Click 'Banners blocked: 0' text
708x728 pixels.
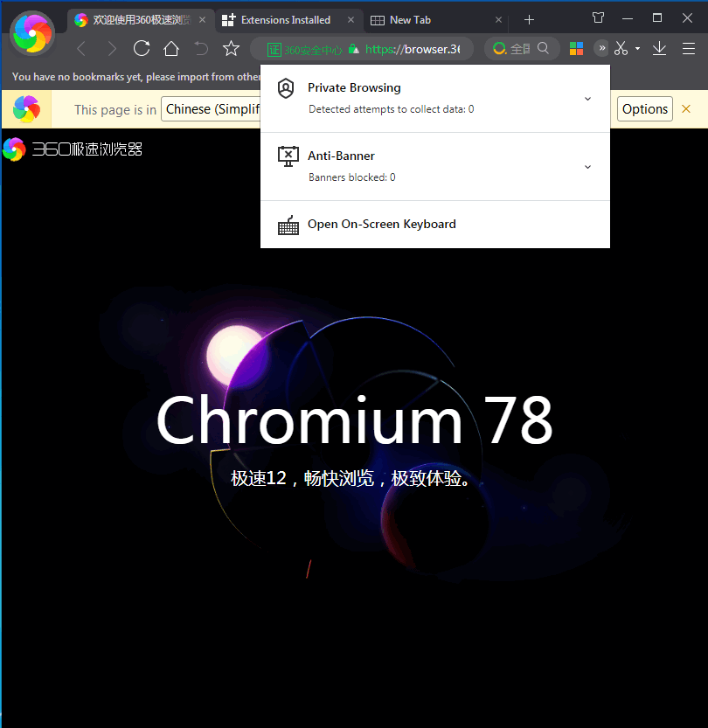coord(352,177)
